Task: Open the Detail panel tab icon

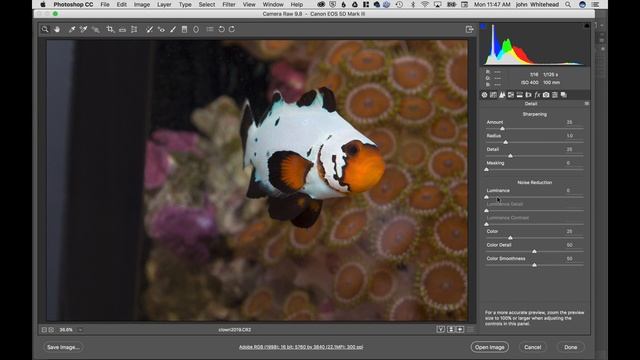Action: (x=502, y=95)
